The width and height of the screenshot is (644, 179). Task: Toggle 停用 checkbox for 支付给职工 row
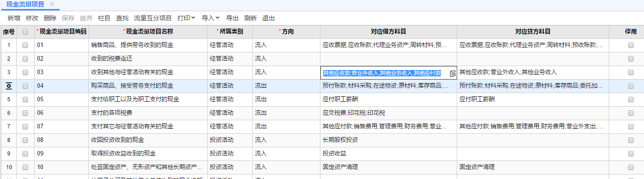point(630,99)
